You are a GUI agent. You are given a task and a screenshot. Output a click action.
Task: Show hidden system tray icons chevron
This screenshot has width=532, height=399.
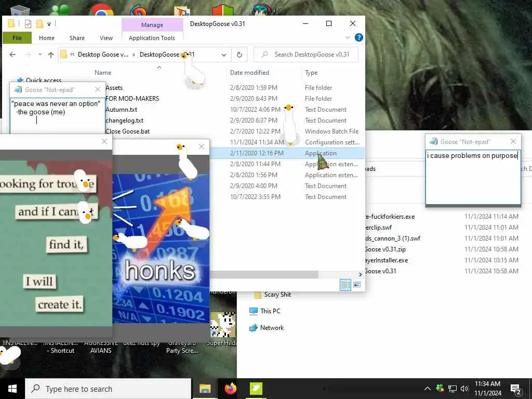(x=428, y=389)
